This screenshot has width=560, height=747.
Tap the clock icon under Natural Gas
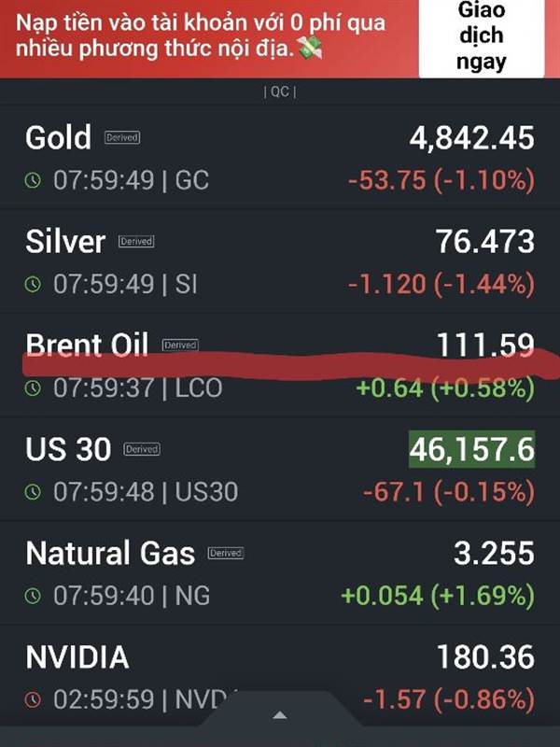click(34, 595)
